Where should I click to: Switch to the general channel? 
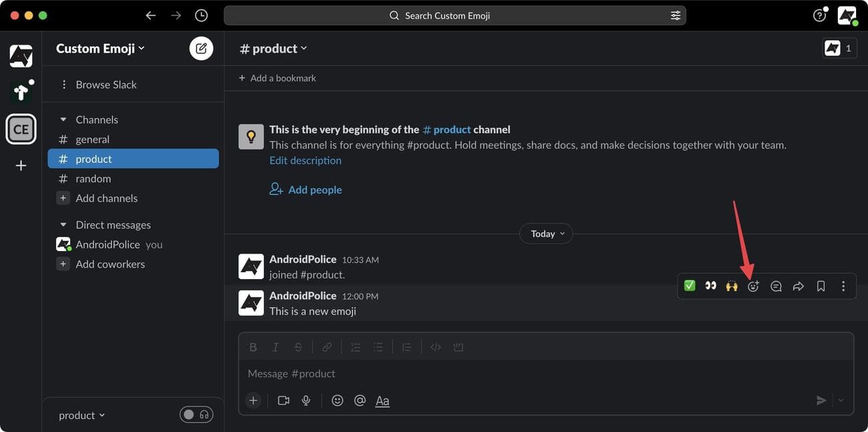point(92,140)
